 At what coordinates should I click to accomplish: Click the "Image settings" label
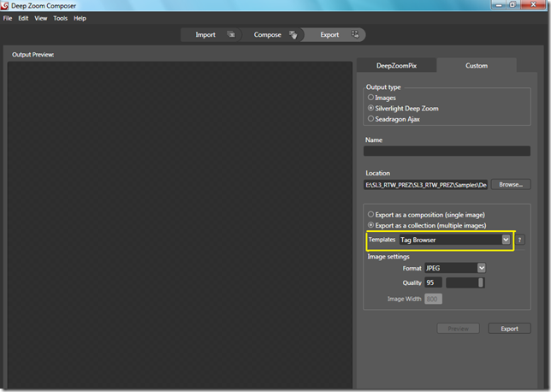tap(388, 257)
